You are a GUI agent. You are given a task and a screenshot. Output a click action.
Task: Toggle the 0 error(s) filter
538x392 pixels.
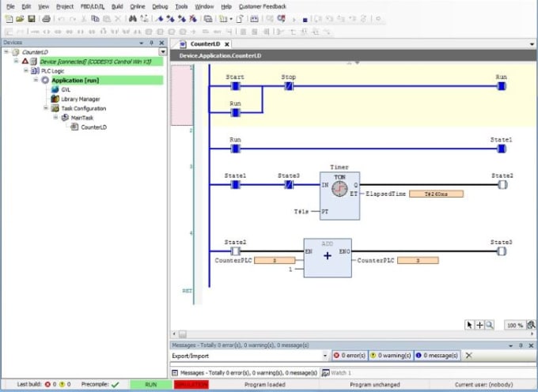tap(350, 356)
